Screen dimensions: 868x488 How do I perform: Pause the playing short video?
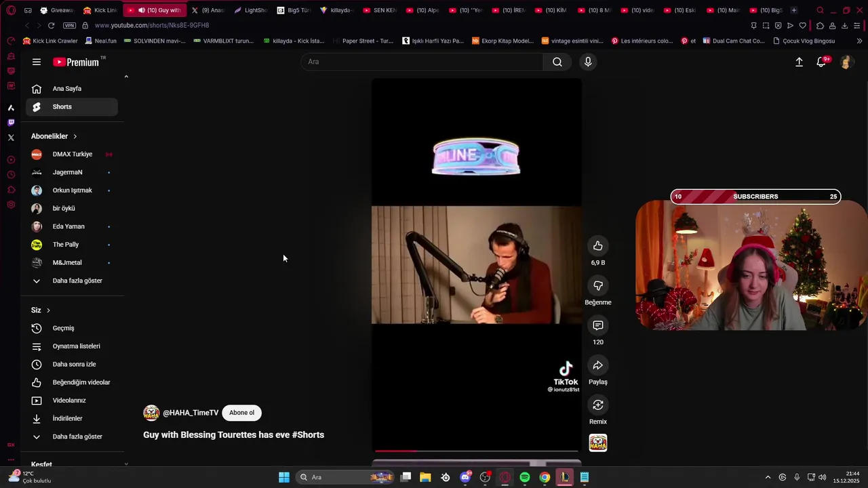[x=477, y=264]
